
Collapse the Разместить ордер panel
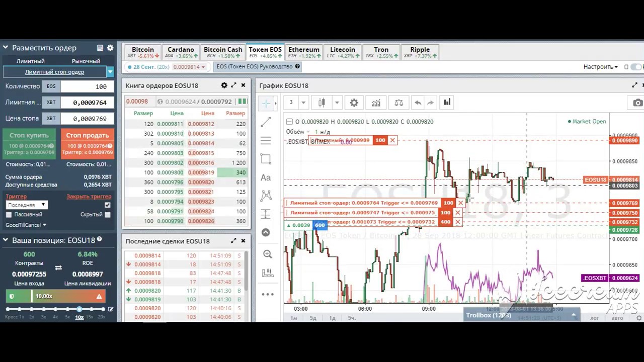coord(6,48)
